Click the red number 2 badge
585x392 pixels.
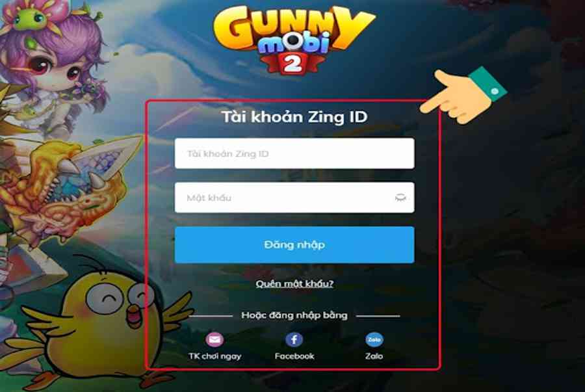tap(293, 64)
